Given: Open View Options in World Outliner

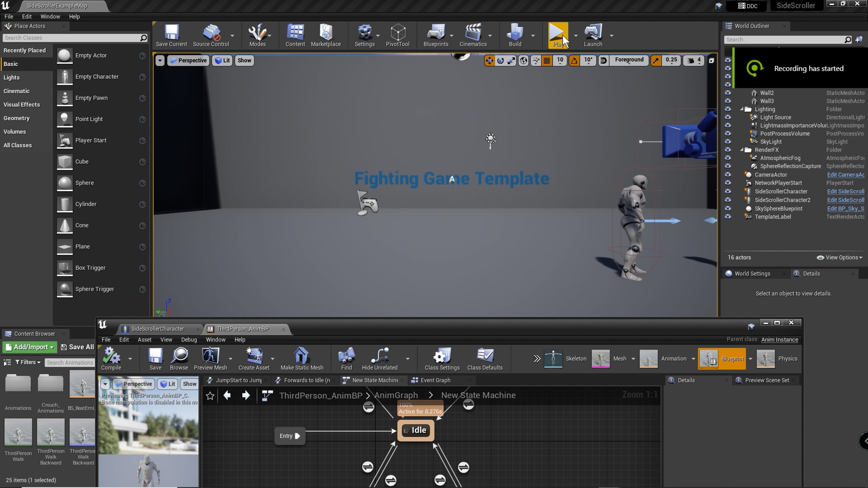Looking at the screenshot, I should (x=839, y=257).
